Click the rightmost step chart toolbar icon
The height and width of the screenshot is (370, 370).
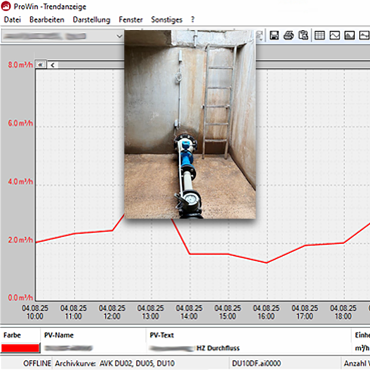[x=364, y=35]
